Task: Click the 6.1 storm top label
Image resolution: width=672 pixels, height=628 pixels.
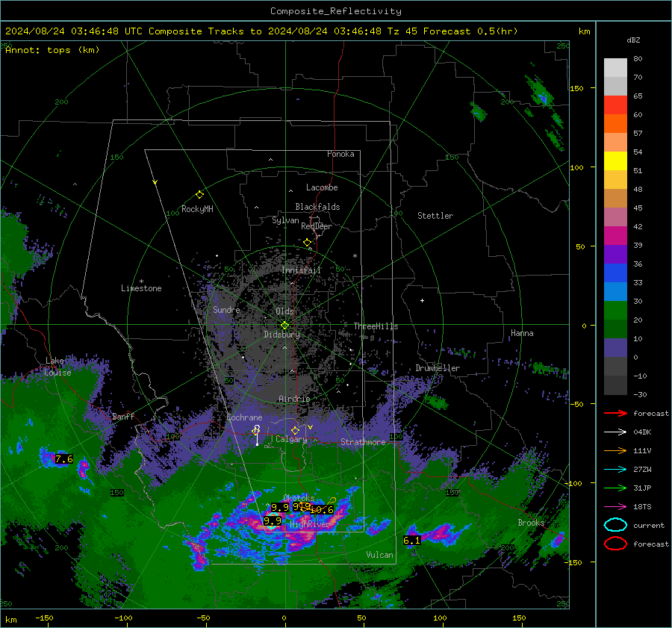Action: click(412, 540)
